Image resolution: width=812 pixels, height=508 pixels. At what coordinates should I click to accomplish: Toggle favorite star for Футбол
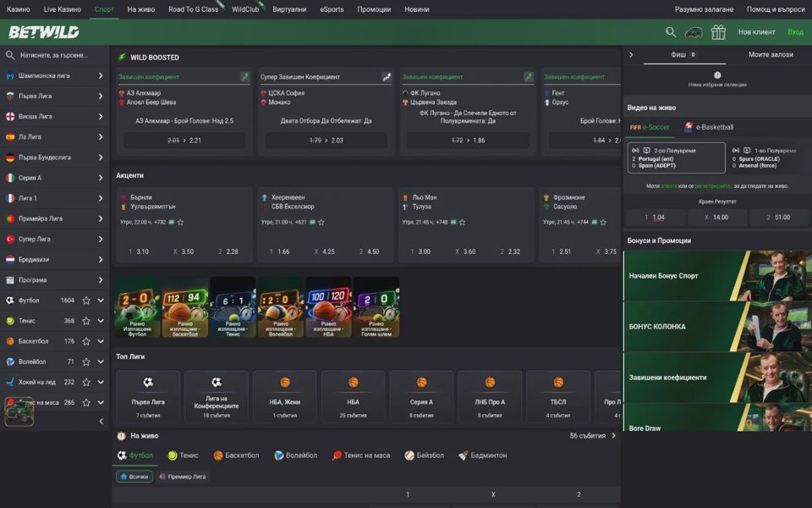(x=86, y=300)
